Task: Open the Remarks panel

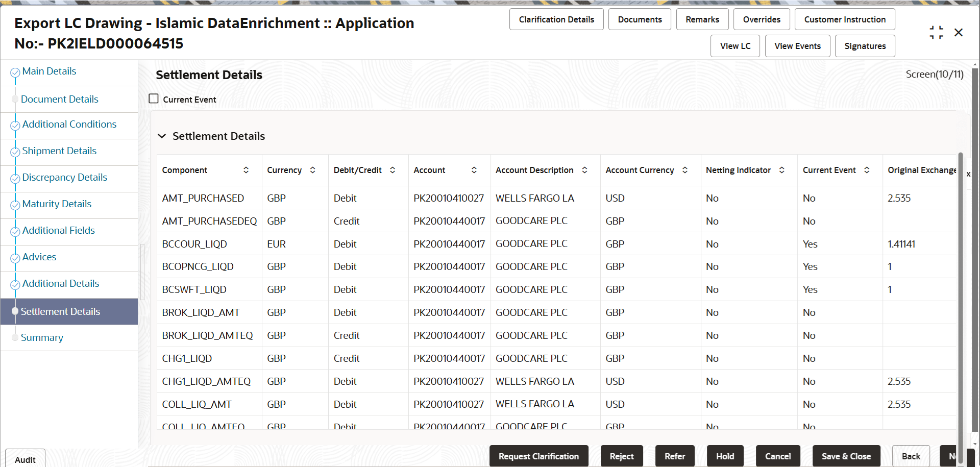Action: (702, 19)
